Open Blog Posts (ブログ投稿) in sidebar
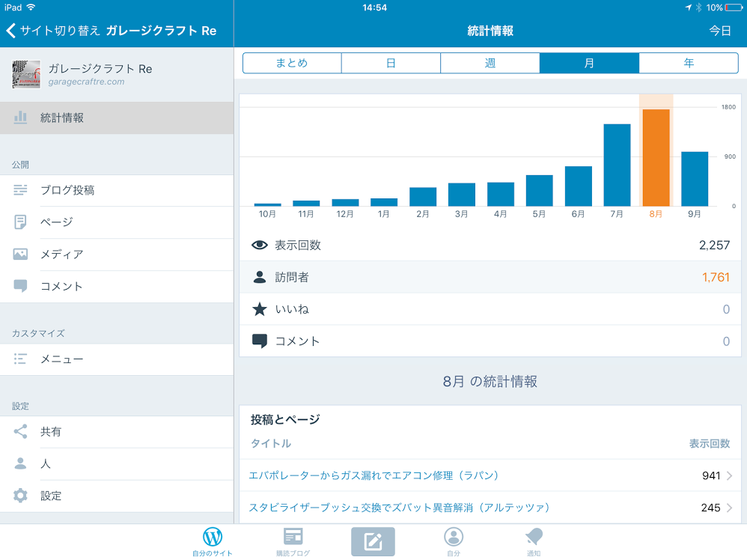Viewport: 747px width, 560px height. coord(67,190)
